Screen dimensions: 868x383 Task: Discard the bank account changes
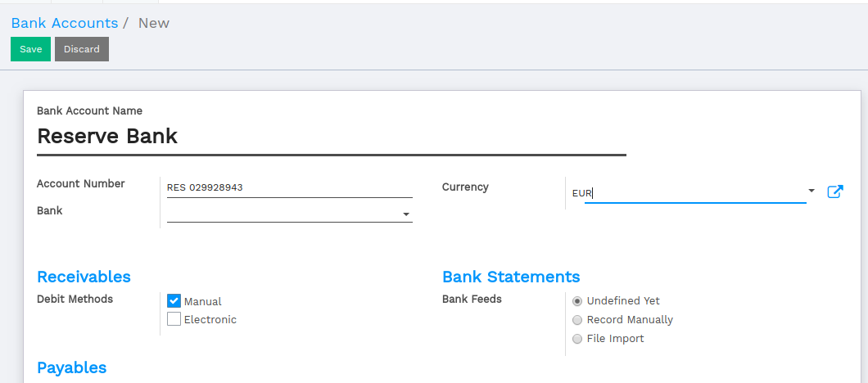82,49
